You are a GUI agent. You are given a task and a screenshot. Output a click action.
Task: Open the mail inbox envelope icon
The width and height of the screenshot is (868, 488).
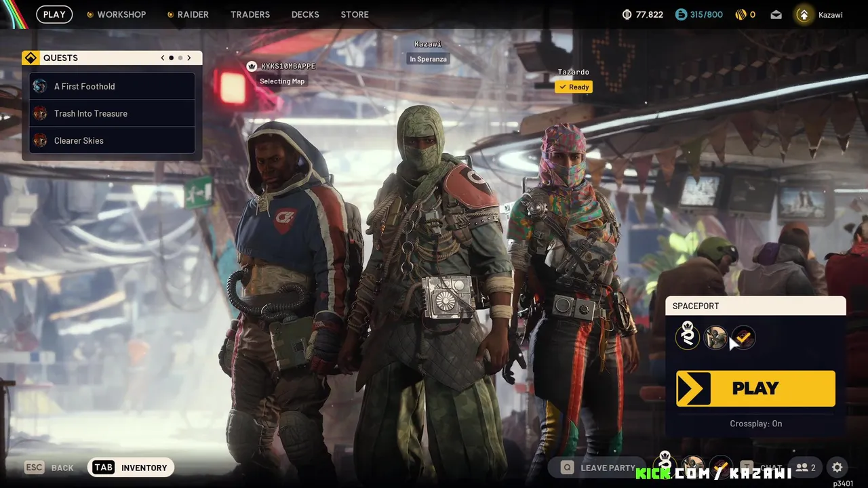pos(776,14)
